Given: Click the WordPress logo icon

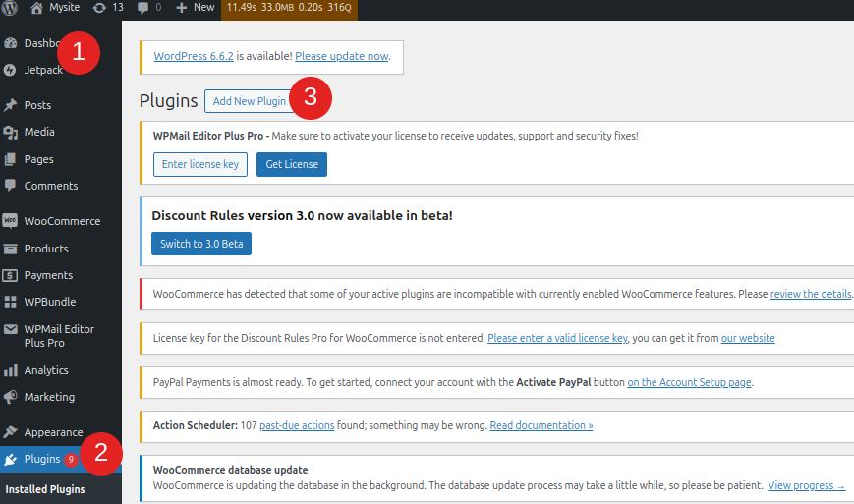Looking at the screenshot, I should pos(9,7).
